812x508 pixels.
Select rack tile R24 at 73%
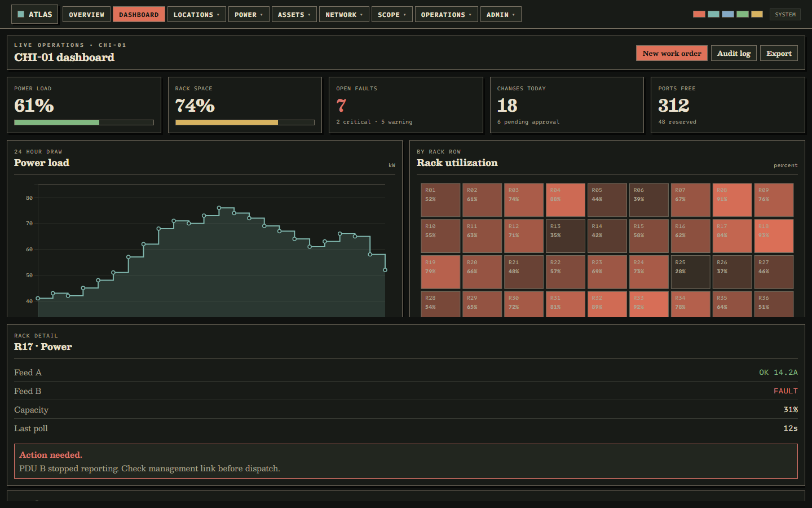click(x=649, y=272)
